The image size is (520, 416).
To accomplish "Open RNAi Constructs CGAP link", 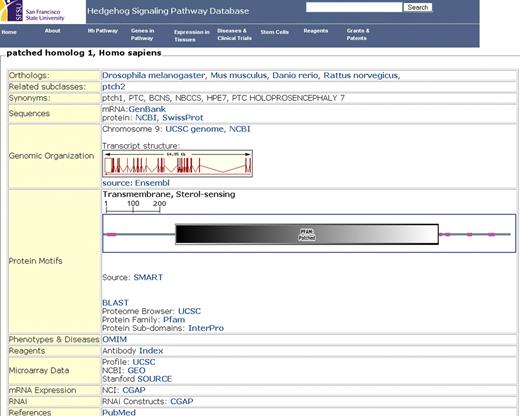I will coord(182,401).
